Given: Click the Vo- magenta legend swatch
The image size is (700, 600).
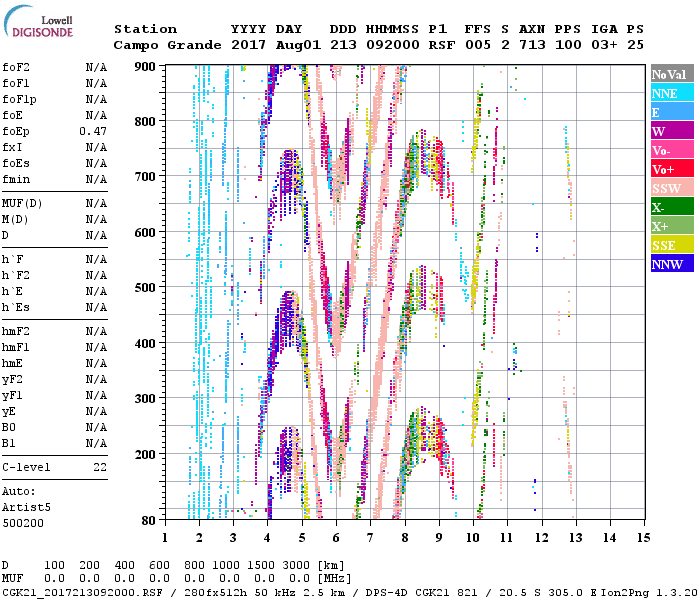Looking at the screenshot, I should tap(671, 150).
